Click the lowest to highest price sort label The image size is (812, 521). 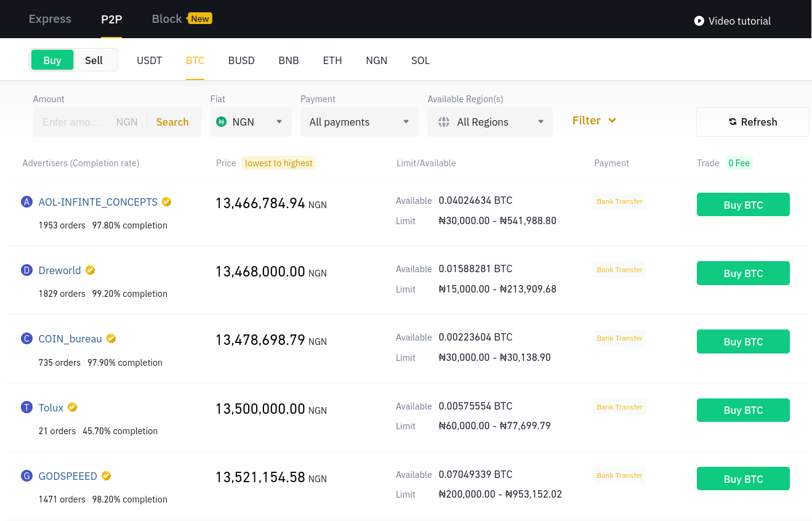[x=279, y=163]
